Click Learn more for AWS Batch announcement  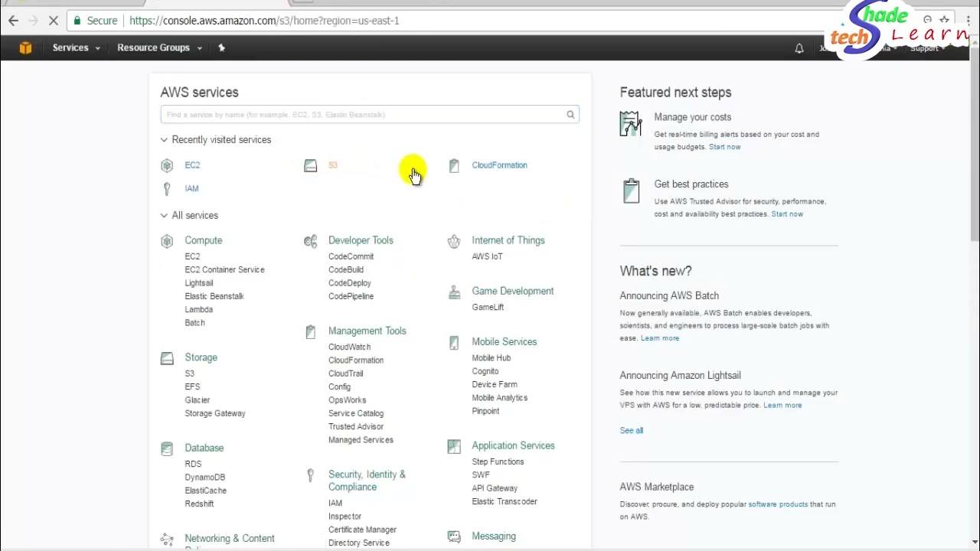[x=660, y=338]
